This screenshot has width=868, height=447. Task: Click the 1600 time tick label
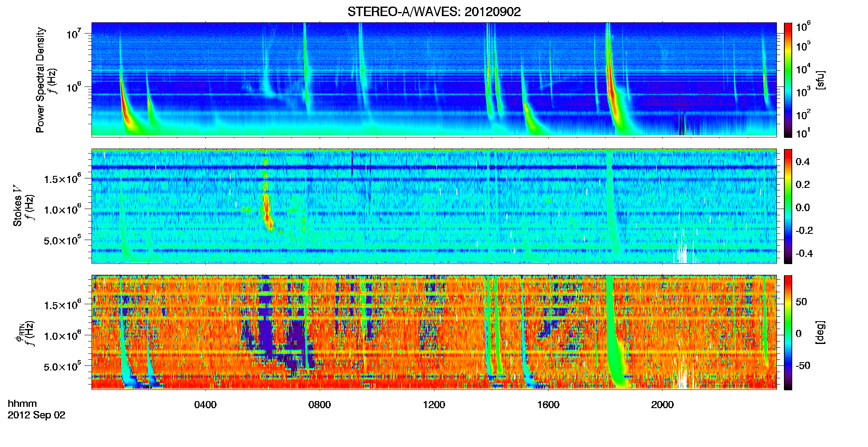point(548,405)
